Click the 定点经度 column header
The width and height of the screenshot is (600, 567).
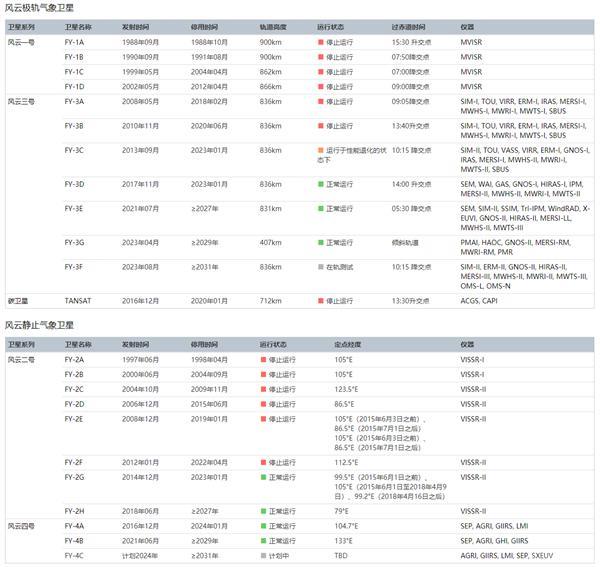[348, 343]
